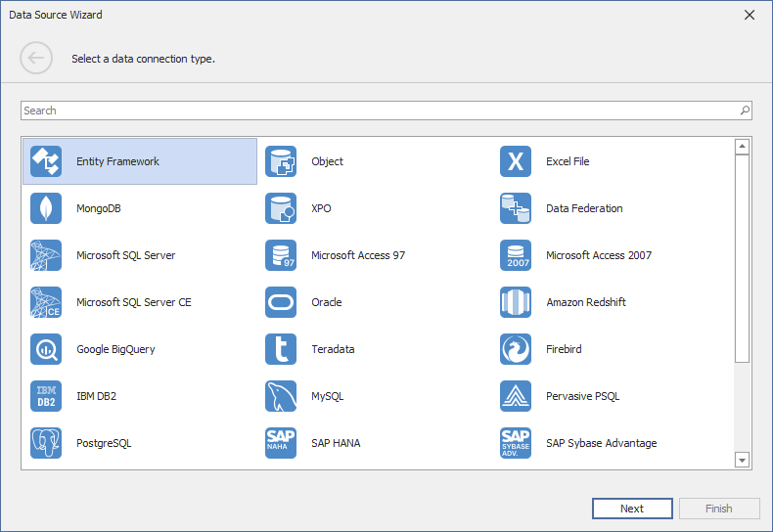773x532 pixels.
Task: Click the "MongoDB" label
Action: coord(99,208)
